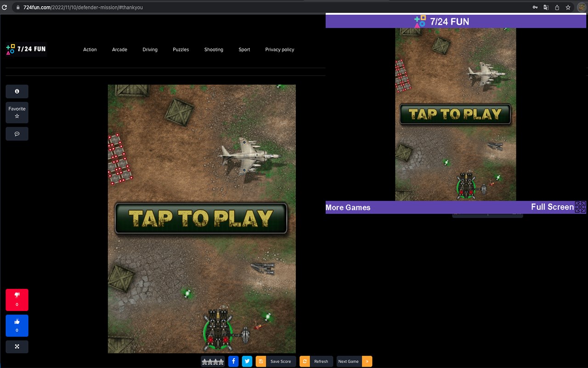Open the Shooting category menu
The image size is (588, 368).
214,50
